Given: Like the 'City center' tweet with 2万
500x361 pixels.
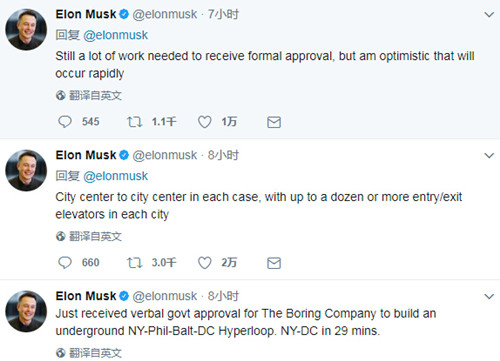Looking at the screenshot, I should point(204,263).
